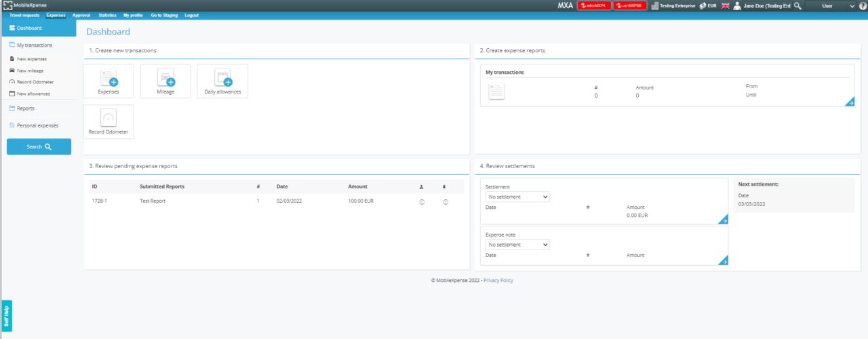Click the magnifier icon in top header
The height and width of the screenshot is (339, 868).
[x=797, y=5]
